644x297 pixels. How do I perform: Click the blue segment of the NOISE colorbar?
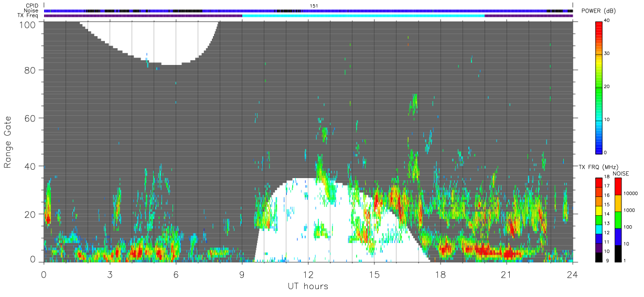coord(618,236)
